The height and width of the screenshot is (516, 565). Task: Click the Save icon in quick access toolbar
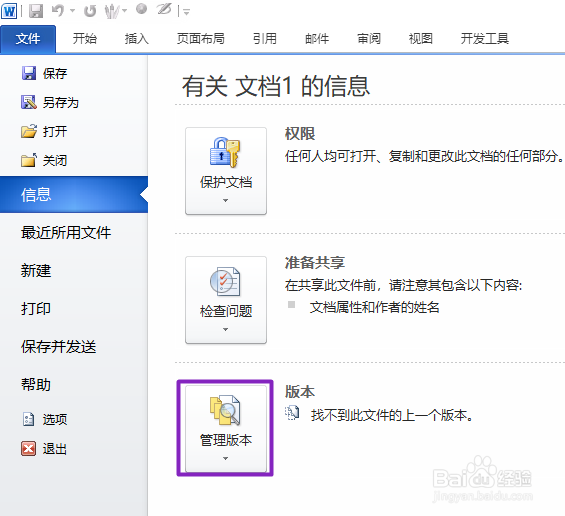(x=36, y=11)
